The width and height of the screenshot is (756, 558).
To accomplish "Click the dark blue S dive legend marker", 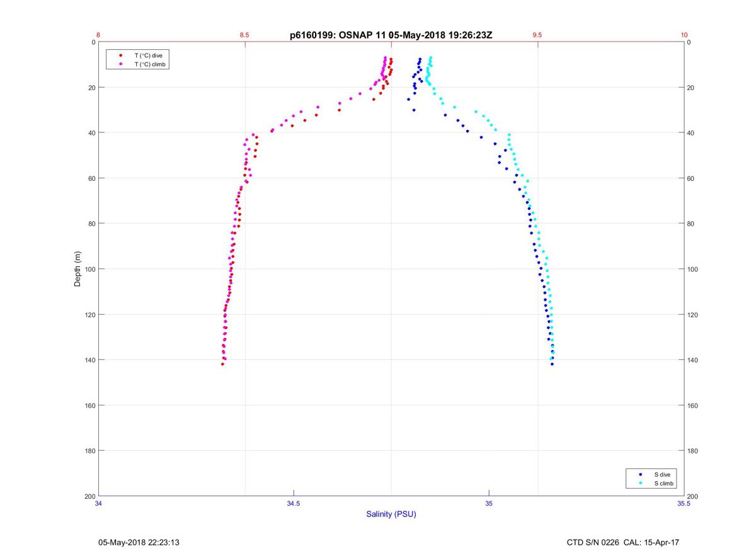I will [641, 474].
